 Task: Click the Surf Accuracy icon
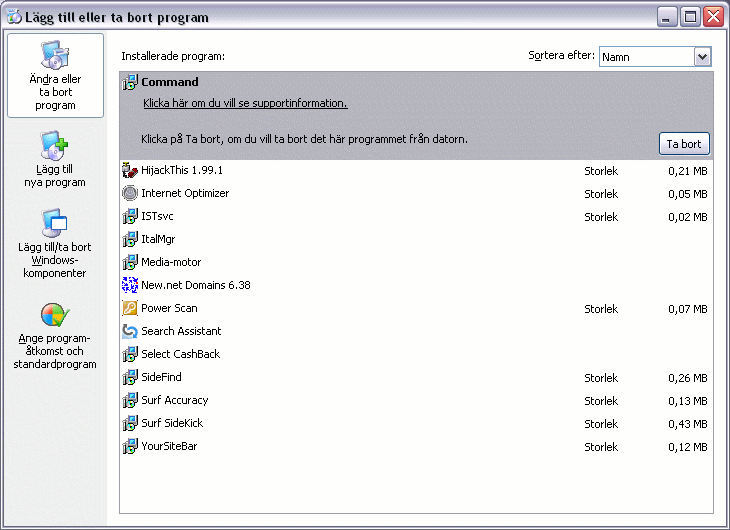[130, 400]
